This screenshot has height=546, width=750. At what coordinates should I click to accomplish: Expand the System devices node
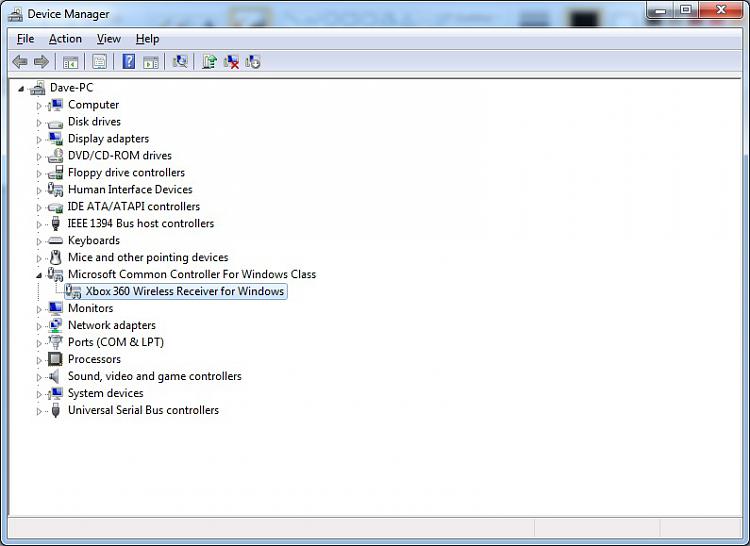pos(39,394)
